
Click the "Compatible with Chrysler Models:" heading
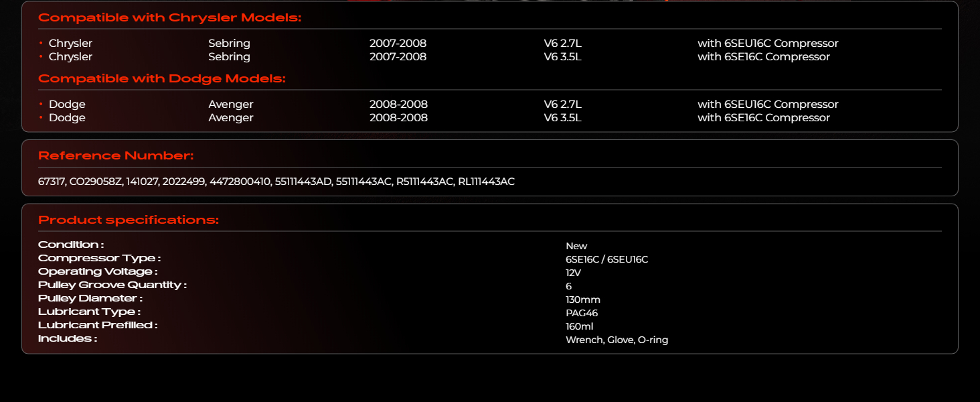pyautogui.click(x=170, y=18)
